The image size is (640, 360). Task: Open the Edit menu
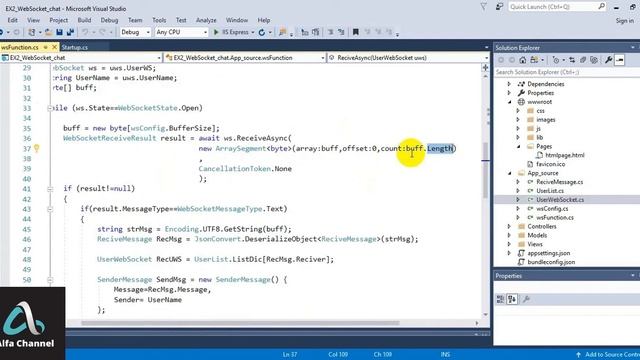pos(13,20)
